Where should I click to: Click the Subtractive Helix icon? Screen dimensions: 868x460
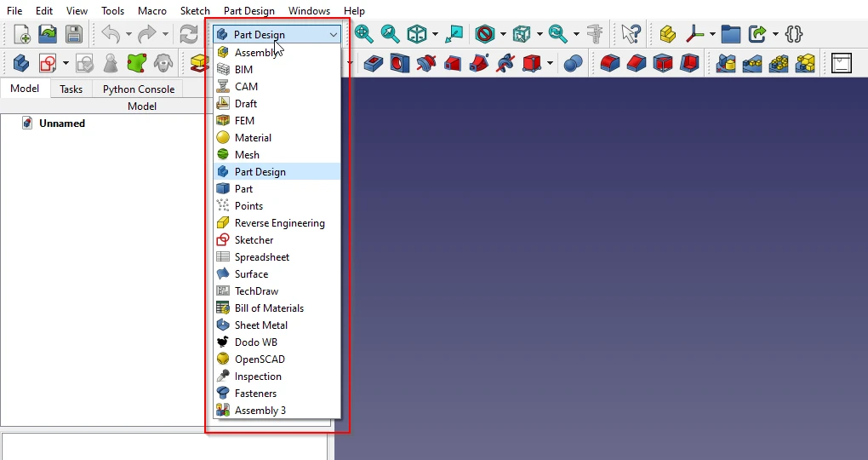pyautogui.click(x=505, y=63)
